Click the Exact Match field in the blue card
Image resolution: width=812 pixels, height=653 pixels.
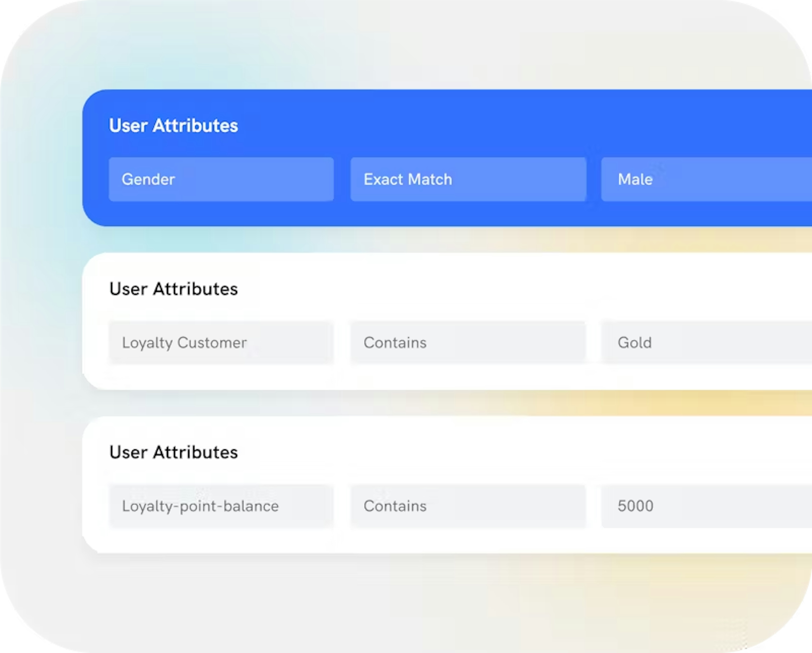(468, 180)
